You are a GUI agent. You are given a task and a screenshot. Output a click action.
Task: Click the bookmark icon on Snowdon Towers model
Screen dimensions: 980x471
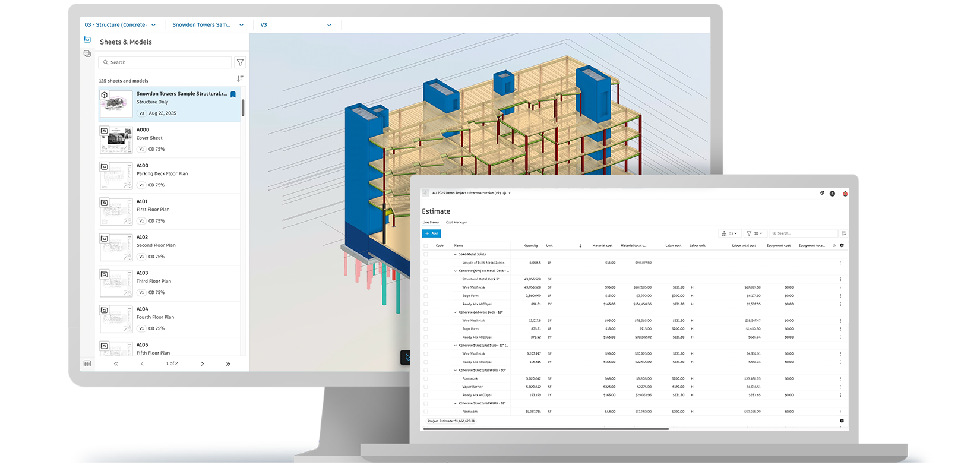pyautogui.click(x=233, y=94)
